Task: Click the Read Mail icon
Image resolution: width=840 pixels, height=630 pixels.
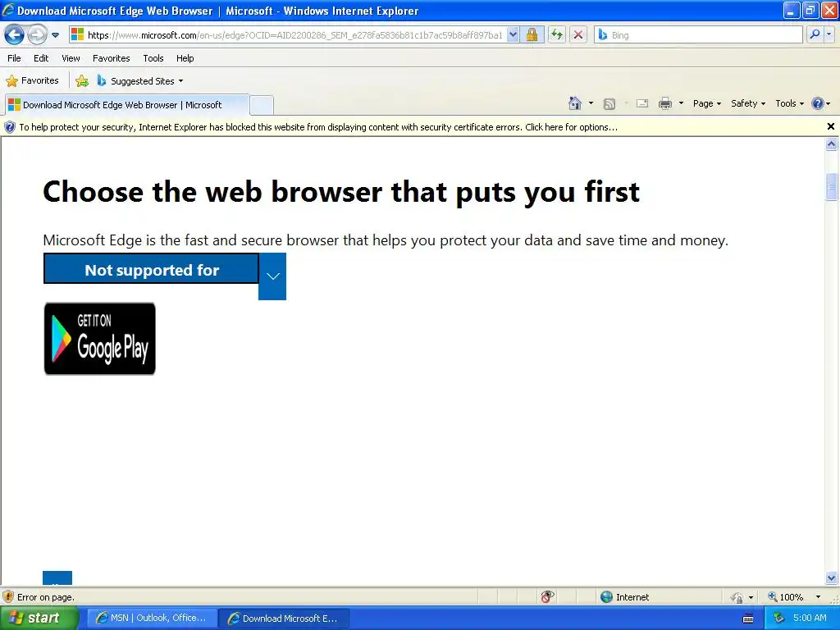Action: 642,103
